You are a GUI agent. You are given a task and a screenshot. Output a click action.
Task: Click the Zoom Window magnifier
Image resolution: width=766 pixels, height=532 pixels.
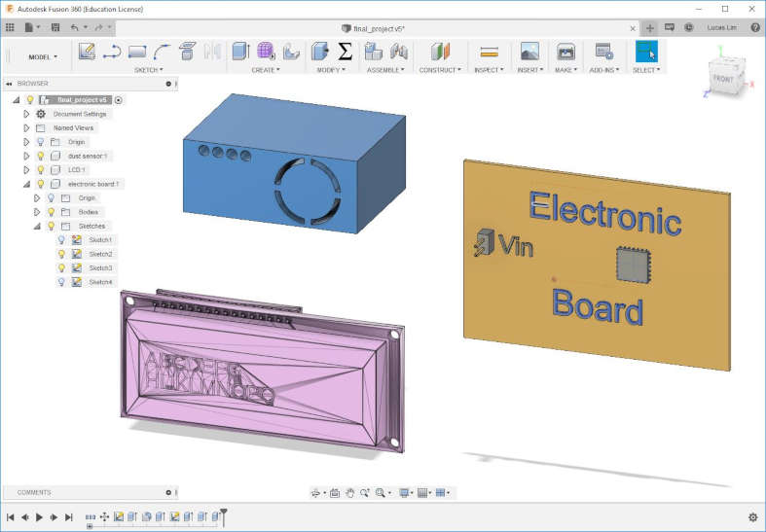tap(380, 493)
